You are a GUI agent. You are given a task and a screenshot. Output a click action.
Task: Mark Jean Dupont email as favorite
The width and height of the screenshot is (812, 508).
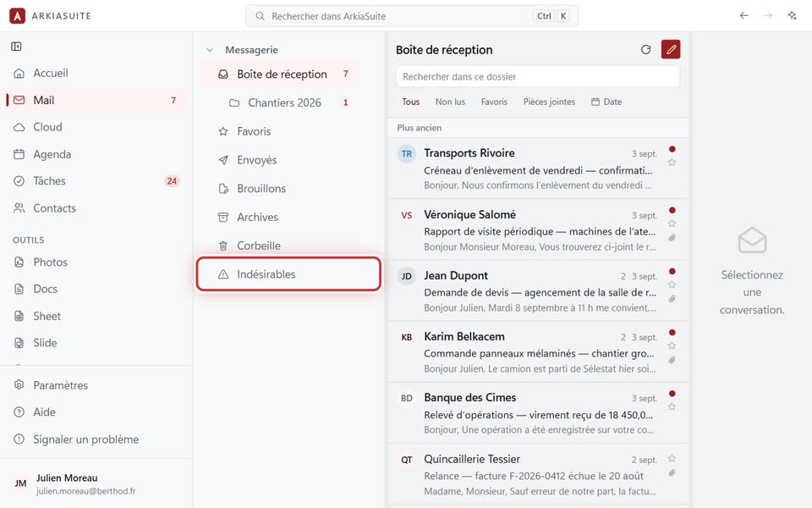pyautogui.click(x=672, y=284)
